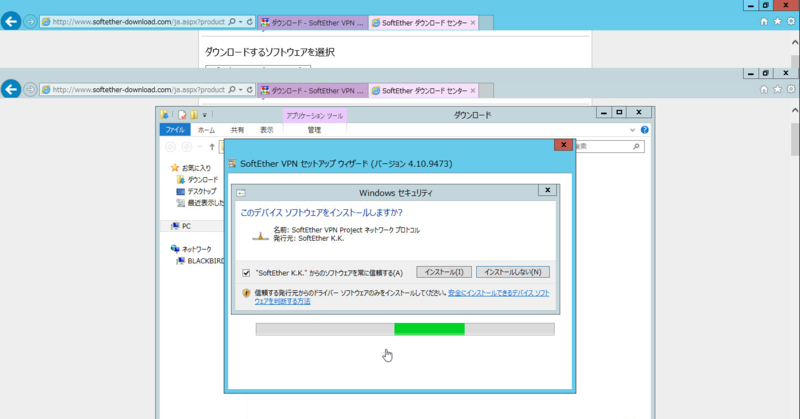The image size is (800, 419).
Task: Click the folder icon in Explorer title bar
Action: pos(164,115)
